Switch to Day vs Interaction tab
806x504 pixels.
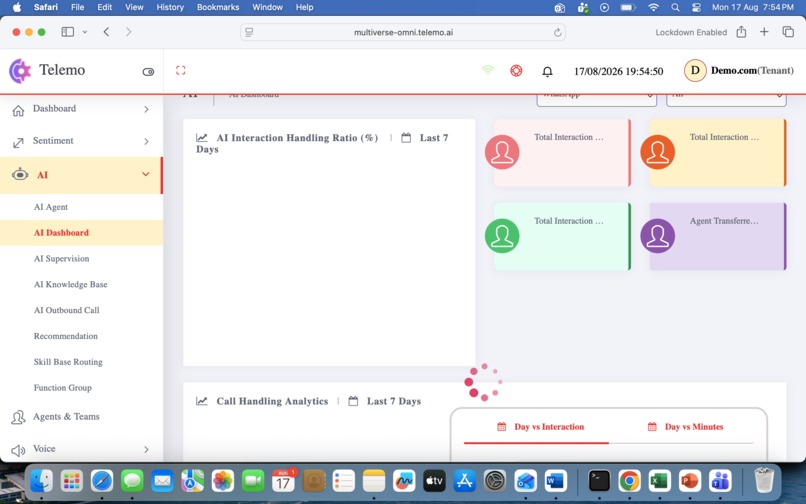[x=541, y=427]
